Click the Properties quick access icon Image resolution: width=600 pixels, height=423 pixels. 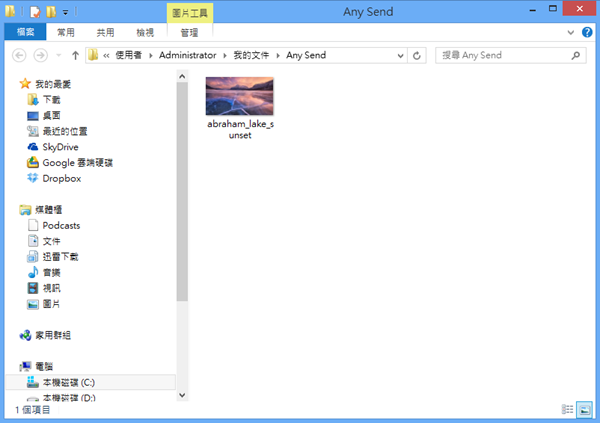35,12
